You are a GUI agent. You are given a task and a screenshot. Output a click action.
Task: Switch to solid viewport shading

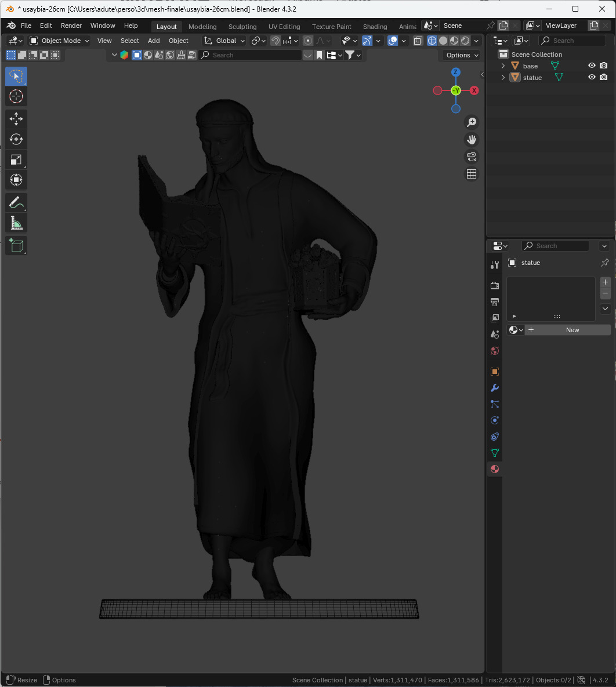[443, 41]
